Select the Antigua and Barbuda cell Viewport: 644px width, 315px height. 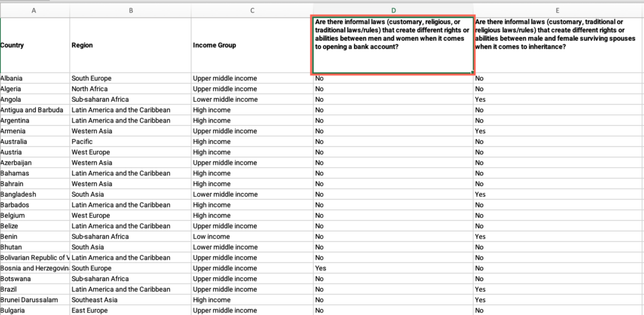35,110
